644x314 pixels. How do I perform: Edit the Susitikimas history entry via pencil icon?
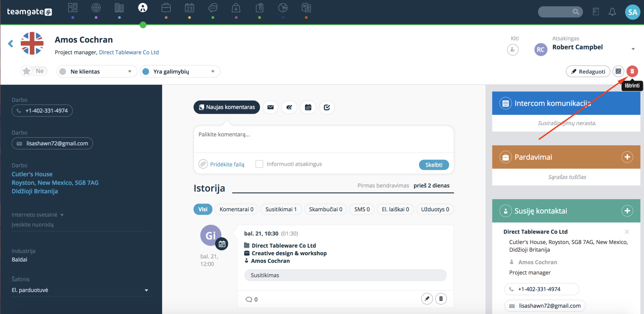point(427,299)
